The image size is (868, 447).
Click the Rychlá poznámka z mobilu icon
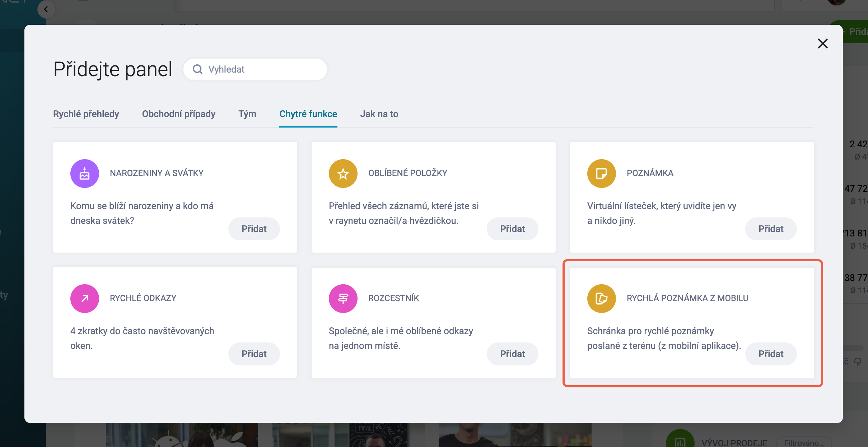click(602, 299)
